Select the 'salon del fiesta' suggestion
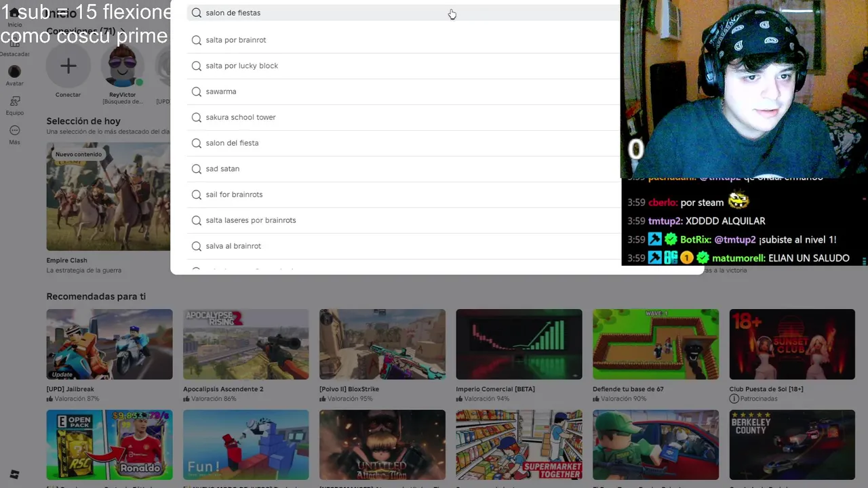 pos(403,143)
